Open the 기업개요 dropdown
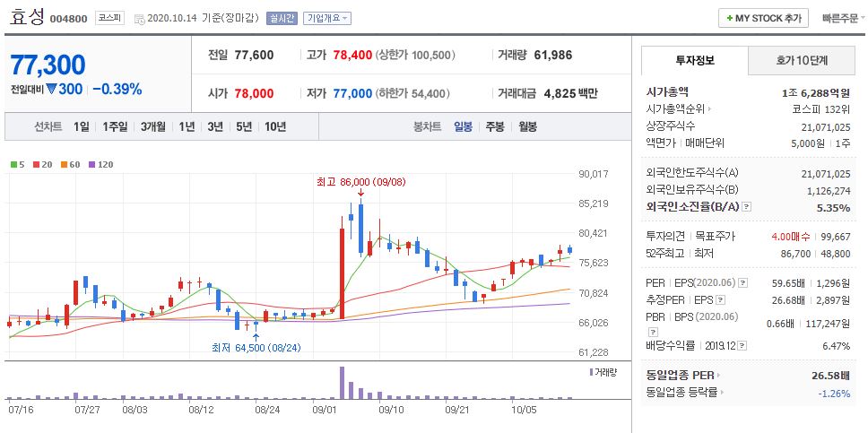868x433 pixels. [x=326, y=18]
